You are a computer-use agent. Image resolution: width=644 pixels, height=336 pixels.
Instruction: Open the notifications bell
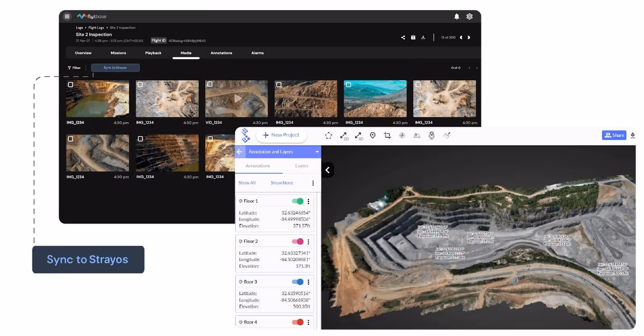click(x=456, y=17)
